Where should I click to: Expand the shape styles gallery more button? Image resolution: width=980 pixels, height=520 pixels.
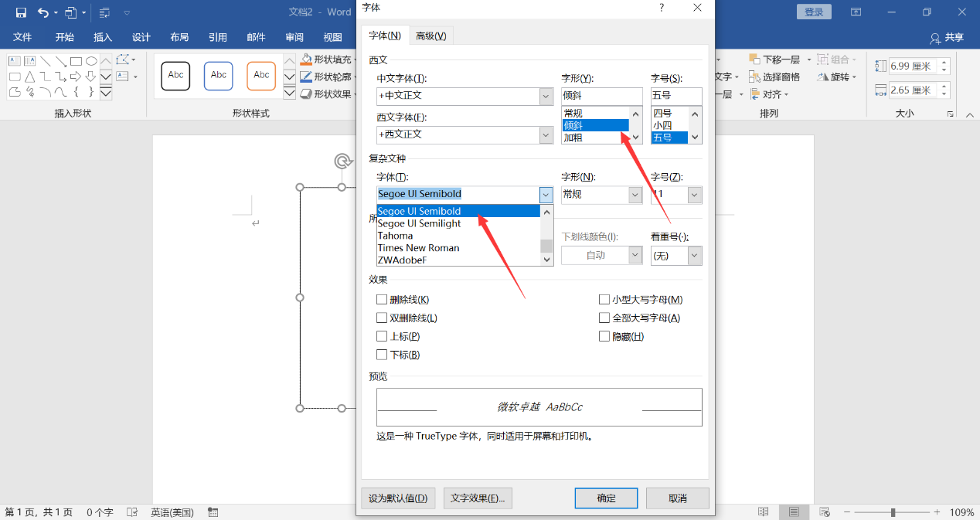coord(289,93)
